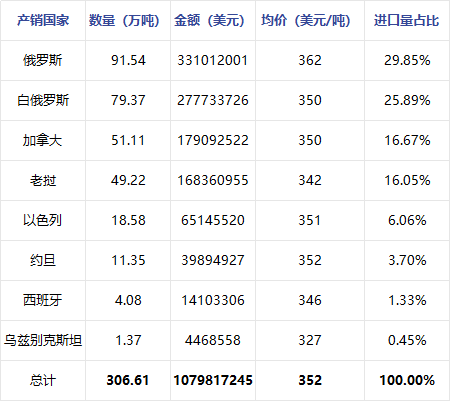Click import share 16.05%
This screenshot has height=401, width=450.
tap(407, 180)
